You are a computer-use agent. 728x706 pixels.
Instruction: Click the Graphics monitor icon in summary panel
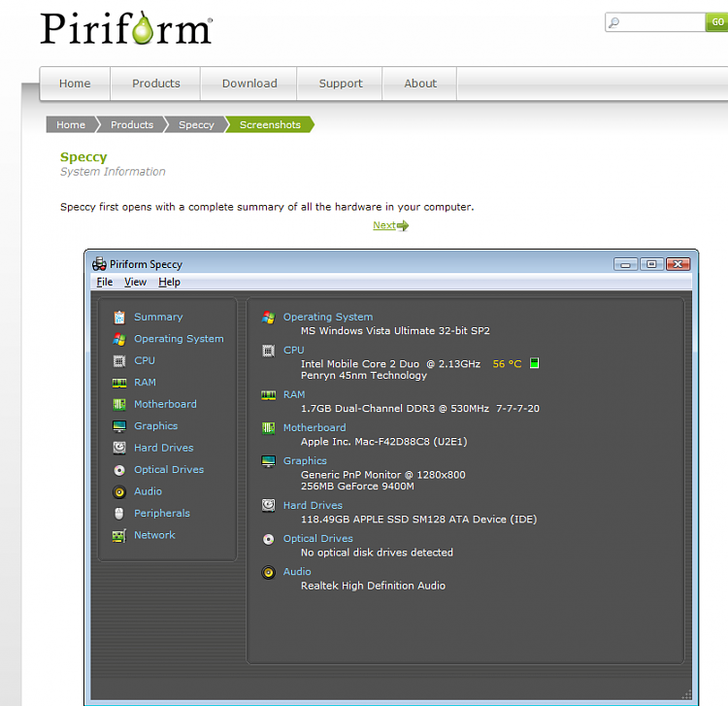pyautogui.click(x=268, y=461)
